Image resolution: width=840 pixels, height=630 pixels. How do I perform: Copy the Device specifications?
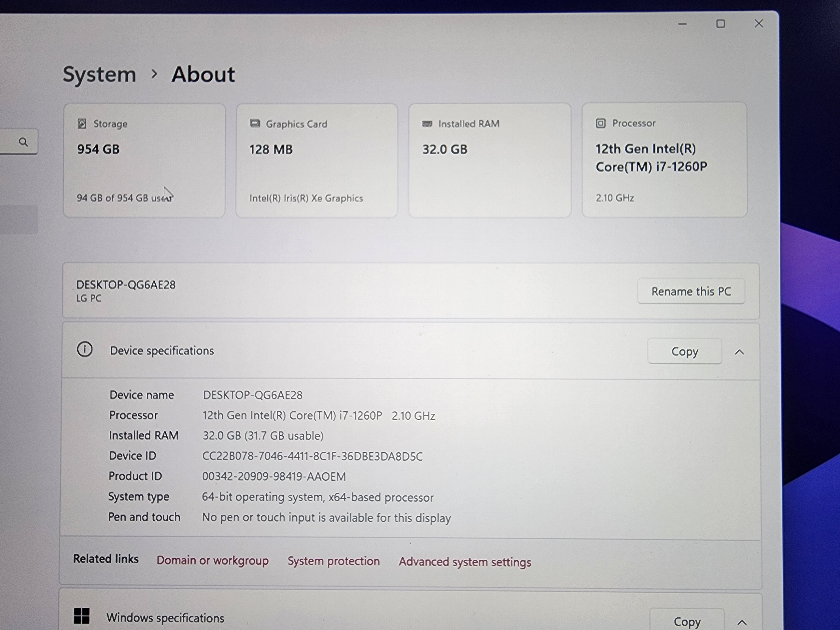[685, 352]
